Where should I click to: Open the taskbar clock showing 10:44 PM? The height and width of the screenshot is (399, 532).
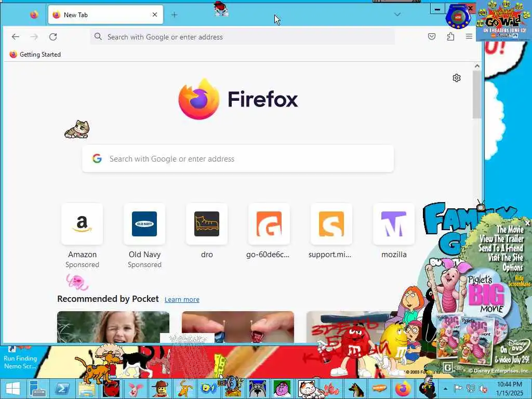pos(510,389)
